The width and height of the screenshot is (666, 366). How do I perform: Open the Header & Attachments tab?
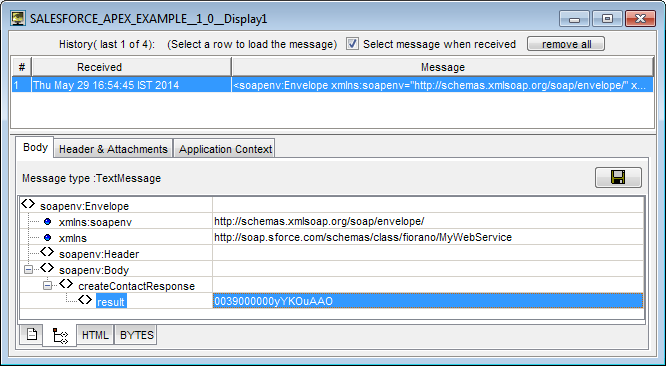[113, 149]
